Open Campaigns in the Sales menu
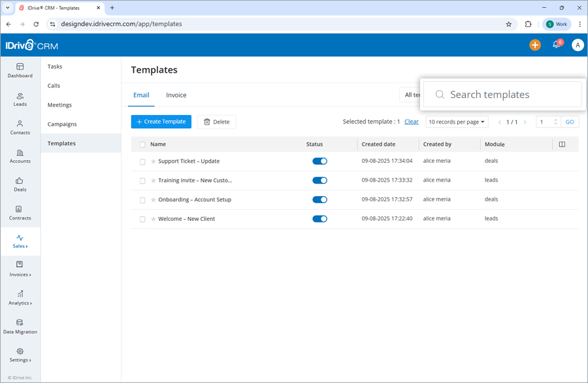Viewport: 588px width, 383px height. (61, 124)
